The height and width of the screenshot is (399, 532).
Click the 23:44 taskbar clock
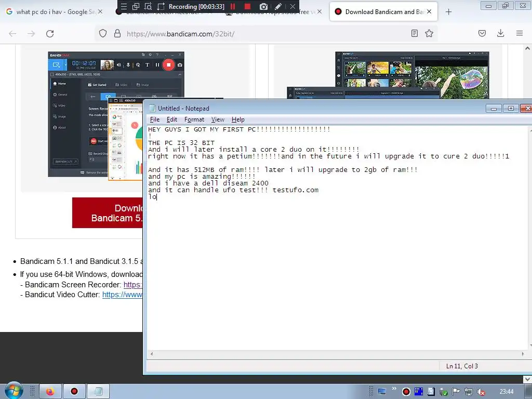[507, 392]
